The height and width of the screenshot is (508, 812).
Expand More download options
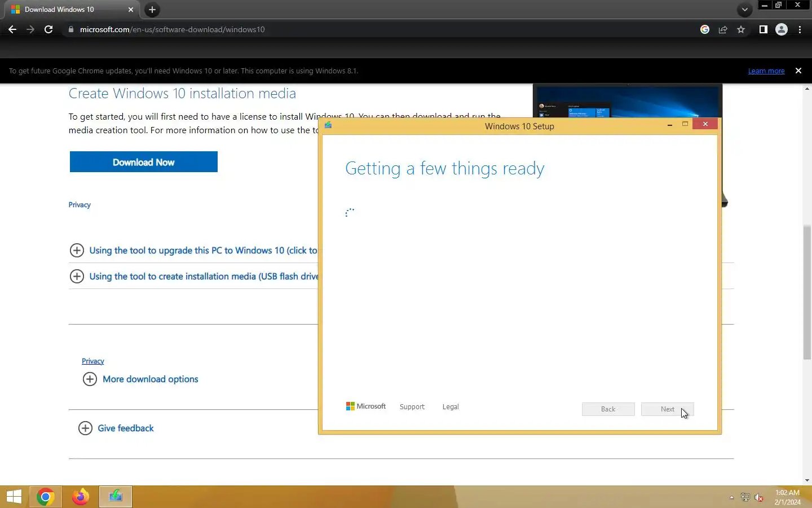click(x=140, y=379)
